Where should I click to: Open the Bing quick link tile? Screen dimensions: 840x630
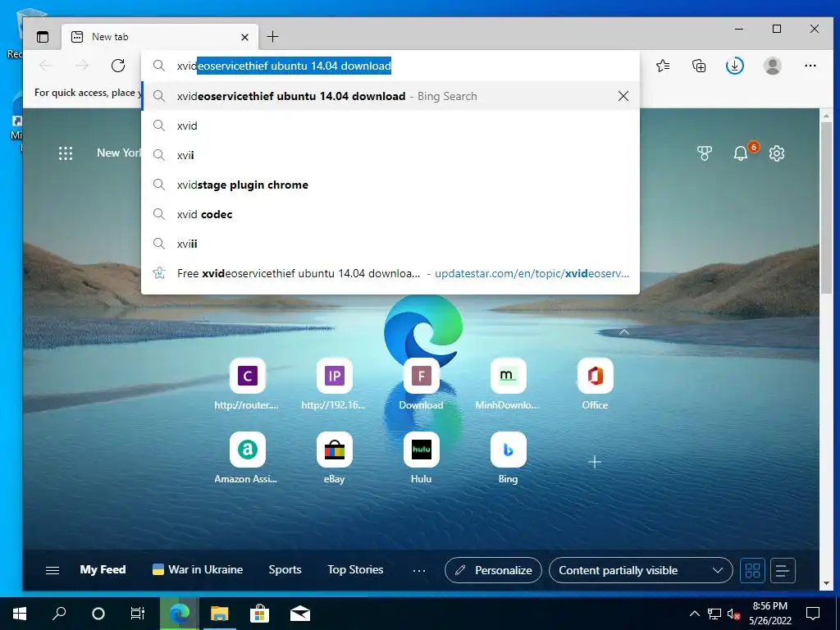click(508, 458)
